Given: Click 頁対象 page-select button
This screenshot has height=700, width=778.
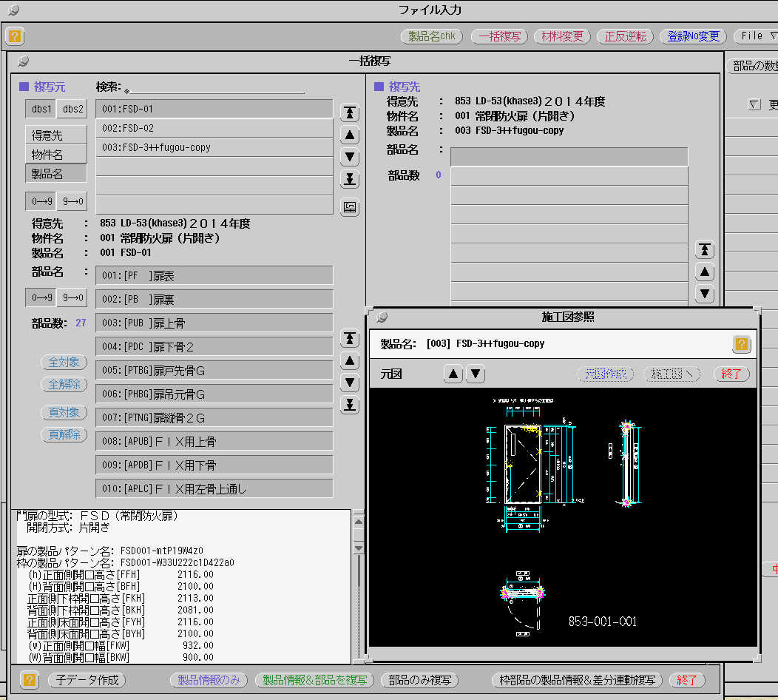Looking at the screenshot, I should 64,412.
